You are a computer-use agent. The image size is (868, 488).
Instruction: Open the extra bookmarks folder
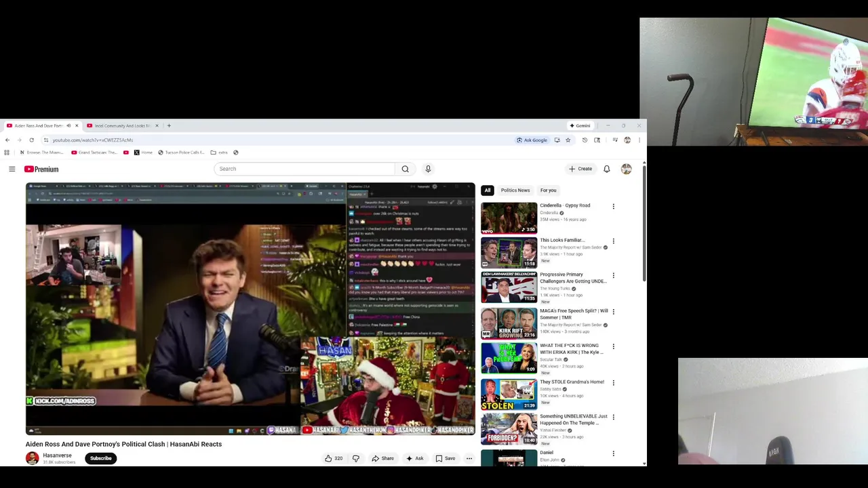coord(219,152)
